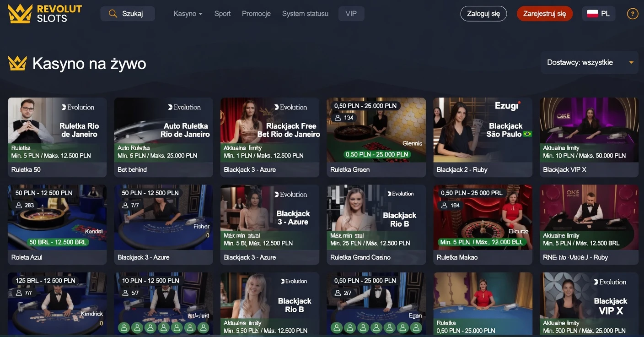Open the PL language selector
This screenshot has height=337, width=644.
coord(599,14)
